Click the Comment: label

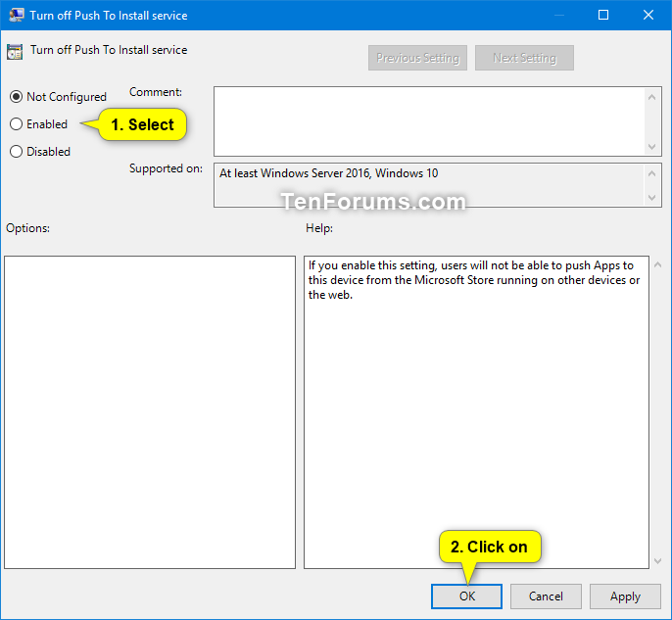point(156,92)
